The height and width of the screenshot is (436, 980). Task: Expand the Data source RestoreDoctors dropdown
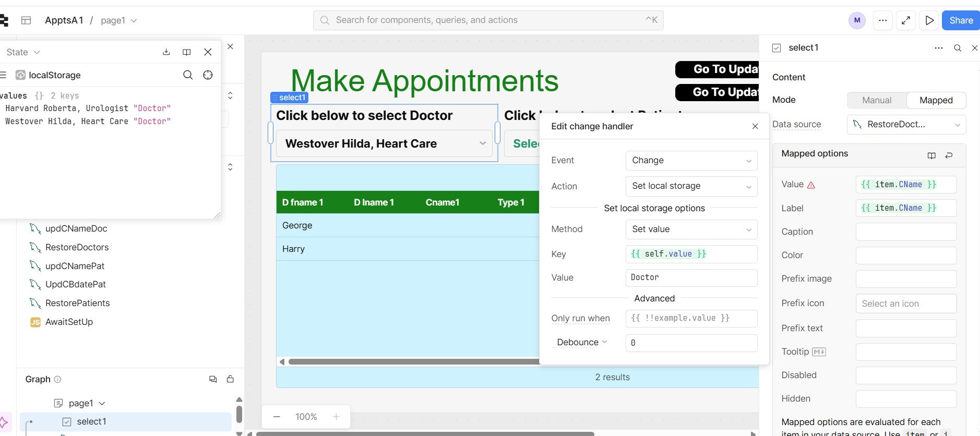point(906,125)
